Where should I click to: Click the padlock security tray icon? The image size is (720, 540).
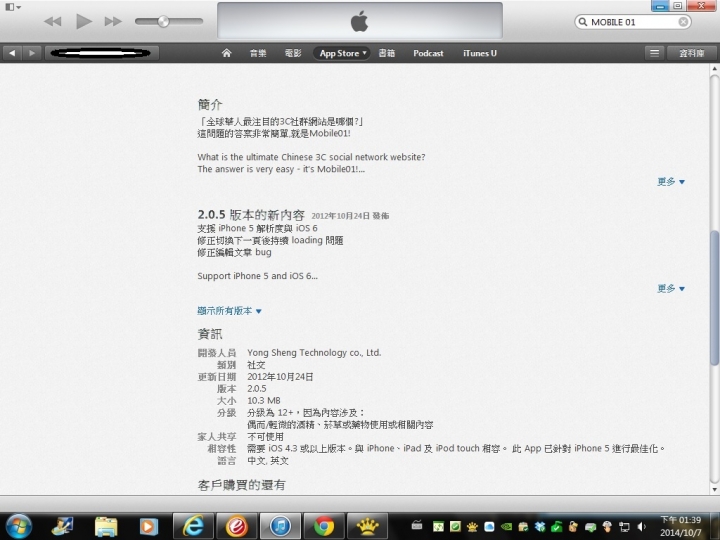point(573,527)
